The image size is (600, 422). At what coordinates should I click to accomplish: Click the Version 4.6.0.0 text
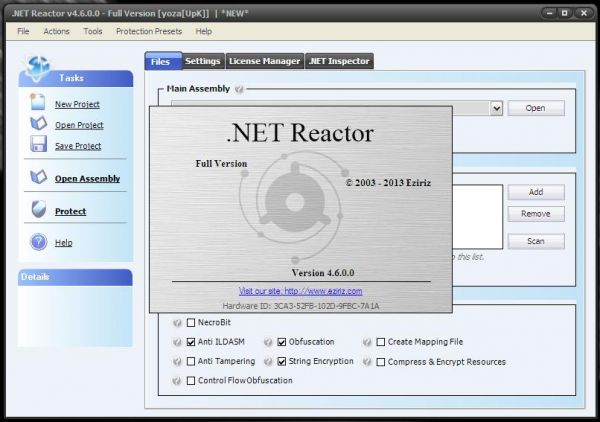(323, 273)
